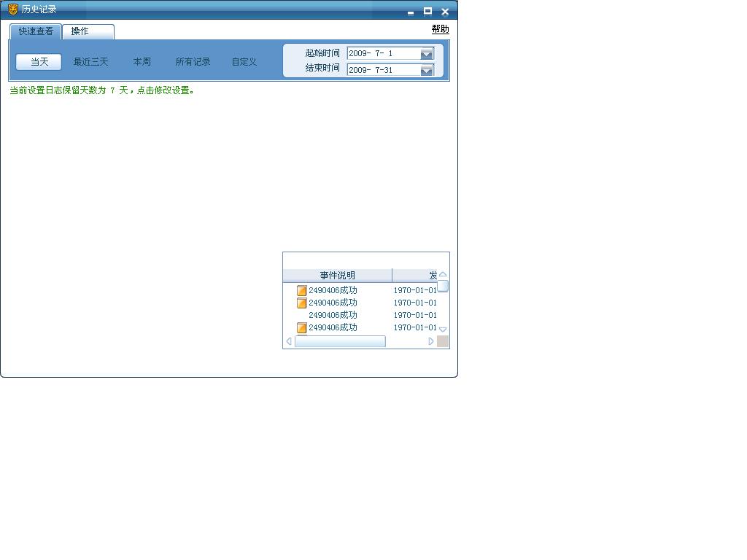
Task: Switch to the 操作 tab
Action: point(88,31)
